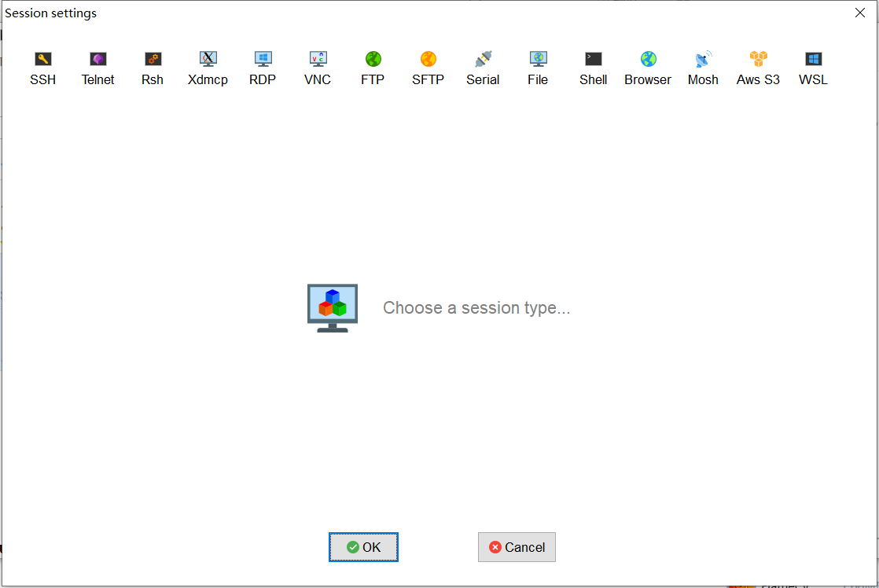Click the 'Choose a session type...' text
Image resolution: width=879 pixels, height=588 pixels.
click(x=476, y=307)
